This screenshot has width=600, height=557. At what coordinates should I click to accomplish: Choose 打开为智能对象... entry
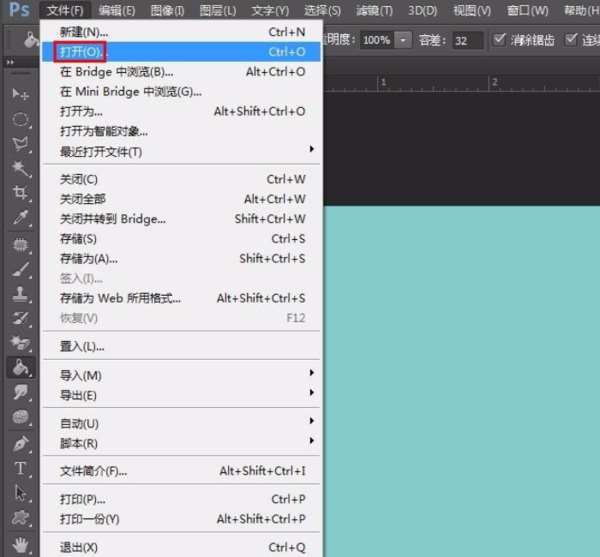pyautogui.click(x=181, y=131)
